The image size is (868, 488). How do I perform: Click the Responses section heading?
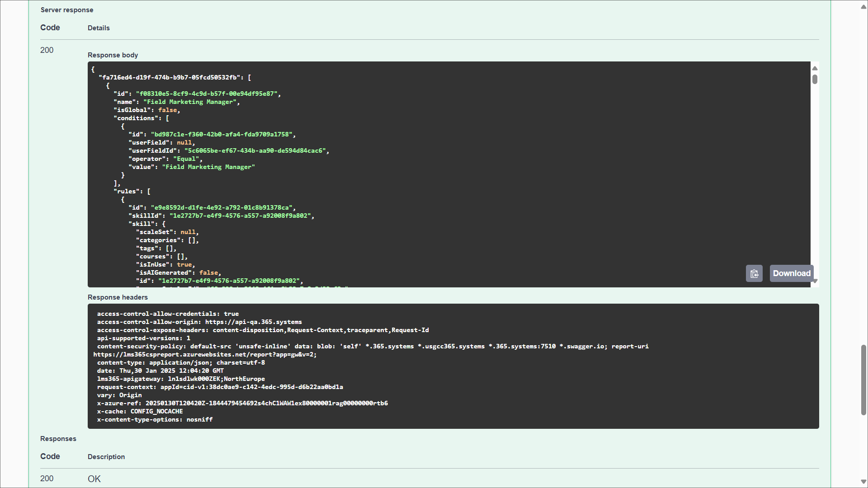coord(58,439)
